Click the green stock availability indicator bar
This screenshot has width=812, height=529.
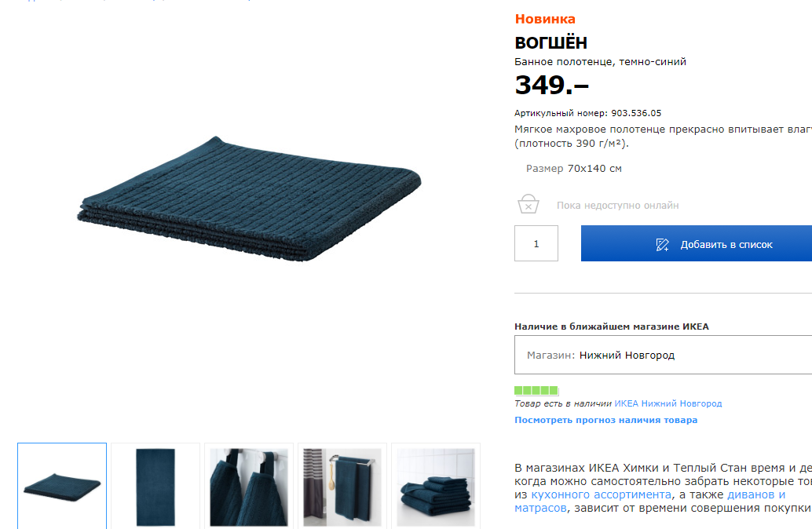point(536,390)
